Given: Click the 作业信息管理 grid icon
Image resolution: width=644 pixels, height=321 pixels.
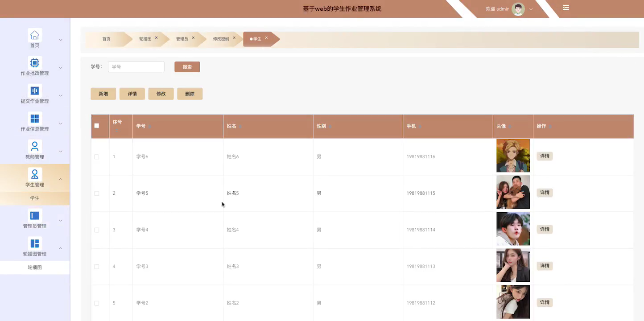Looking at the screenshot, I should point(35,118).
